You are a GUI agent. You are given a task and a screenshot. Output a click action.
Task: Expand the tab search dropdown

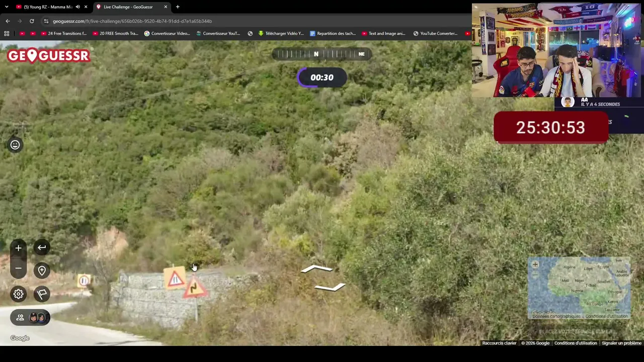(7, 7)
